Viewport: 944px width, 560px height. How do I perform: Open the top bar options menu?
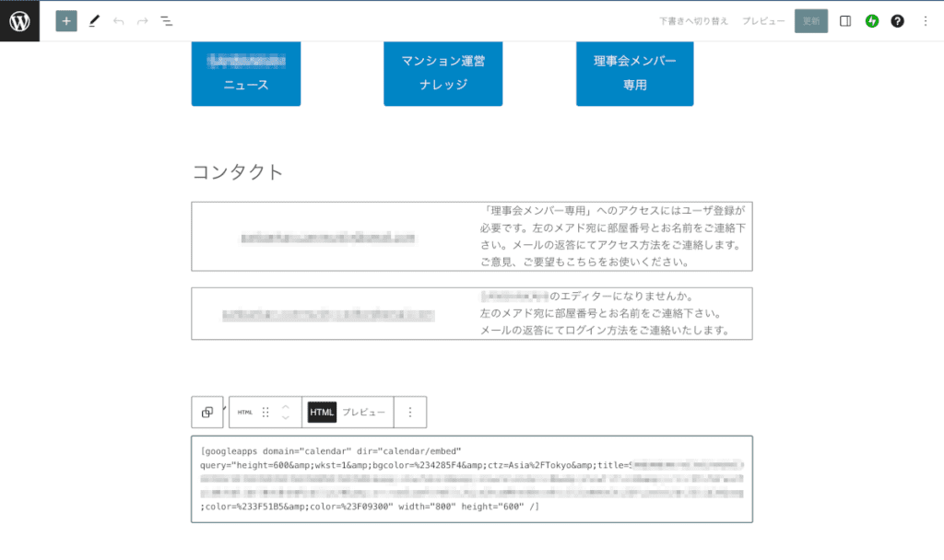tap(926, 21)
